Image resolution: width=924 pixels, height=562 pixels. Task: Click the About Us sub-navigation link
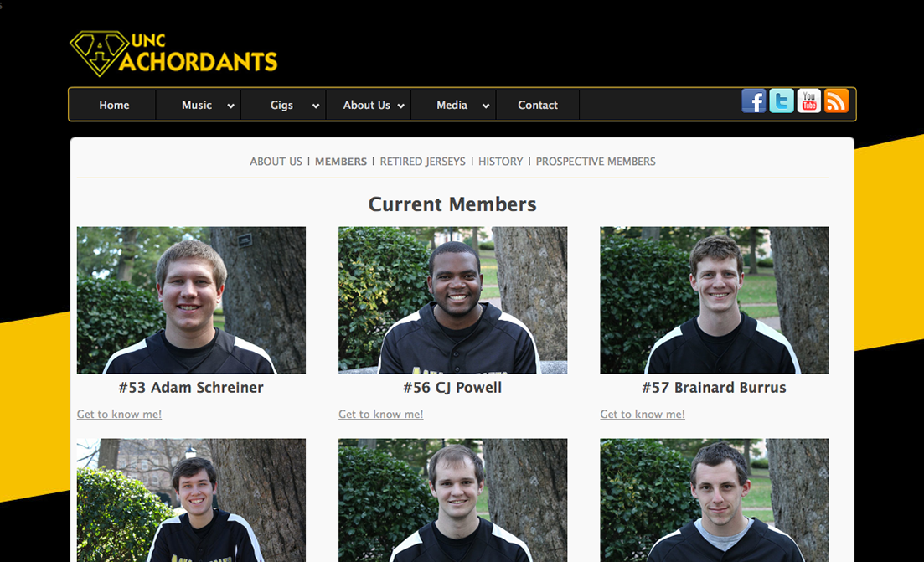[276, 162]
